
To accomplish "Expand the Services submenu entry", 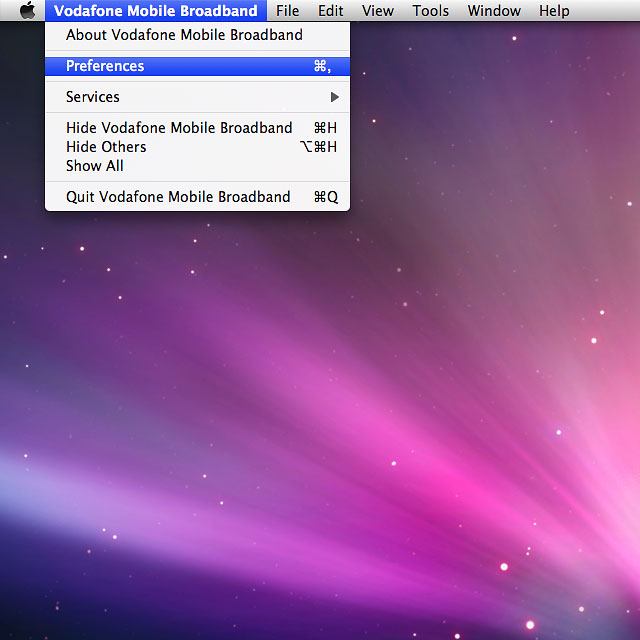I will click(x=93, y=97).
